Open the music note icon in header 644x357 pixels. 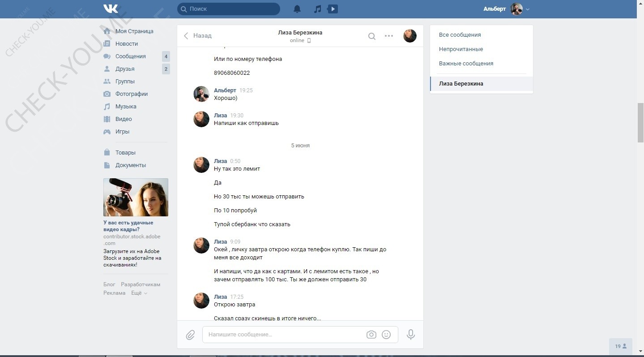[317, 9]
